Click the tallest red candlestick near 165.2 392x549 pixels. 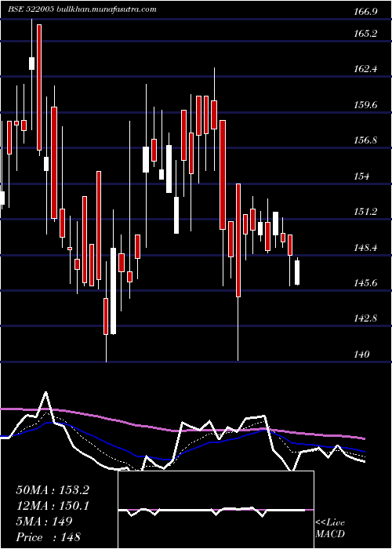39,88
